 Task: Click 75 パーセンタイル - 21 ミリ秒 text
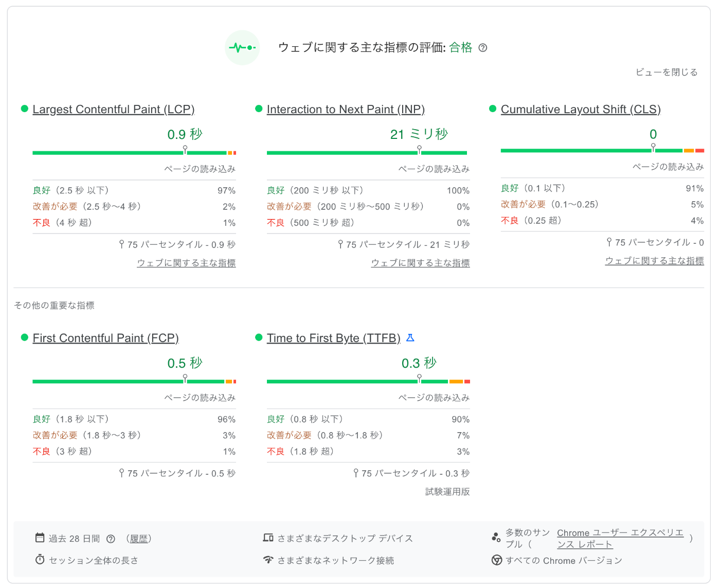click(408, 245)
